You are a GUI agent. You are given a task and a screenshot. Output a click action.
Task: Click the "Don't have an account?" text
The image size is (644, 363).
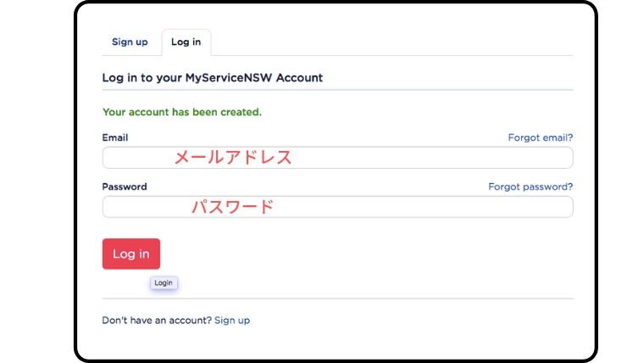[x=157, y=321]
